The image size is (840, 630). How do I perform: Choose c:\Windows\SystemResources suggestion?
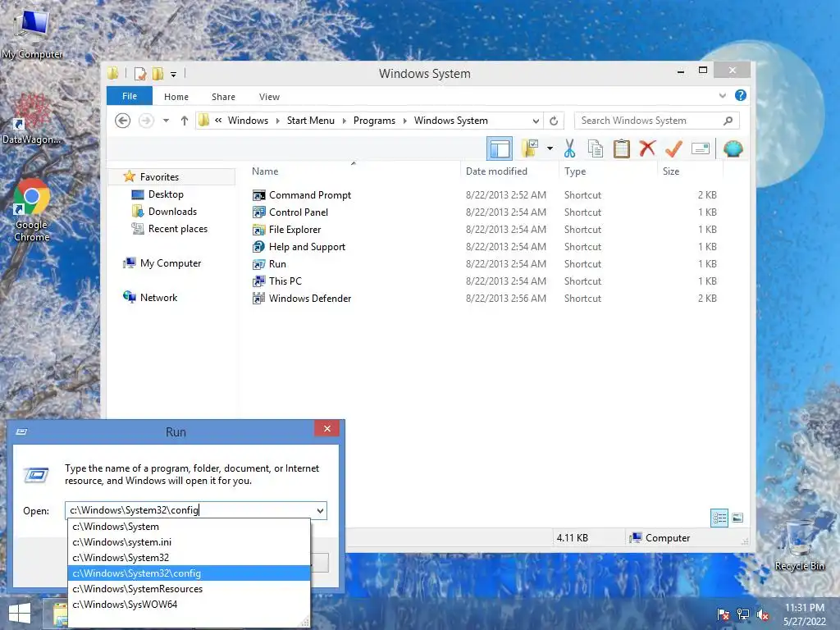point(189,589)
